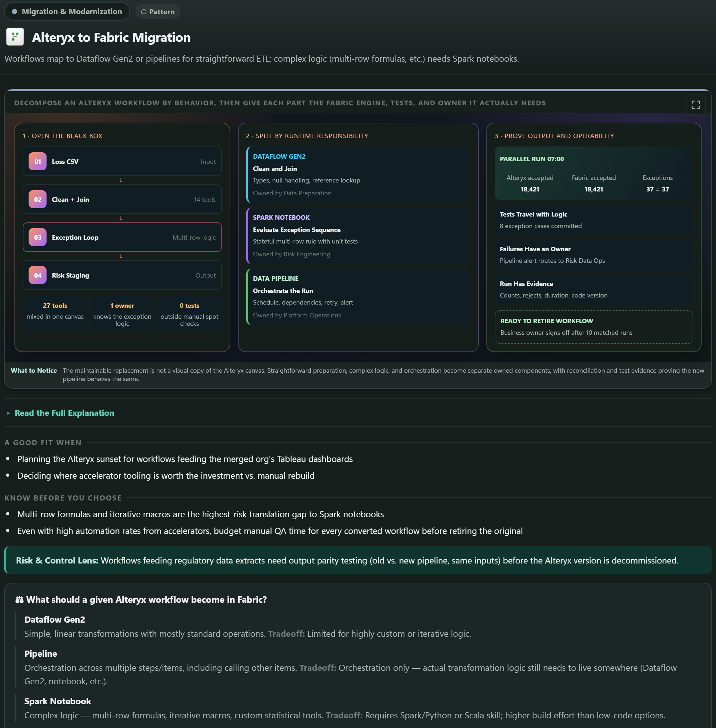Viewport: 716px width, 728px height.
Task: Click KNOW BEFORE YOU CHOOSE section heading
Action: [x=63, y=498]
